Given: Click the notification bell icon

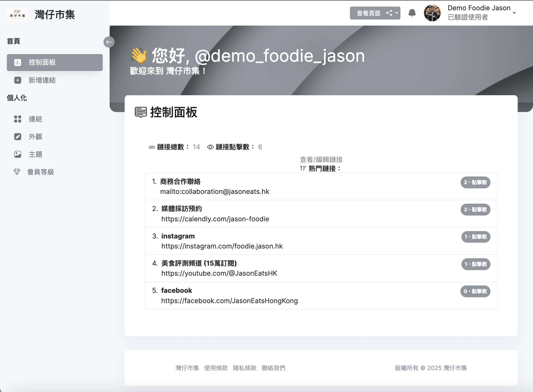Looking at the screenshot, I should pos(412,13).
